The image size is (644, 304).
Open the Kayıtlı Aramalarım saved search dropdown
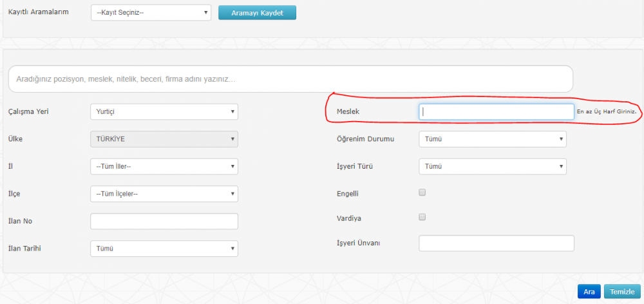click(x=151, y=12)
